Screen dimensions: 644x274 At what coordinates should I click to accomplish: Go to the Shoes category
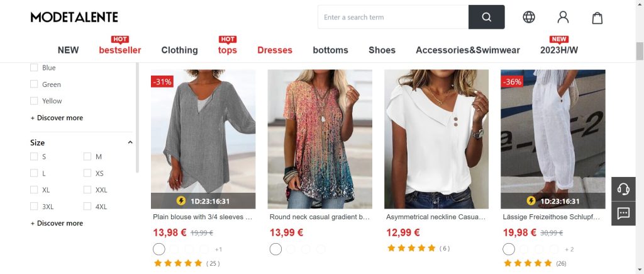point(382,50)
